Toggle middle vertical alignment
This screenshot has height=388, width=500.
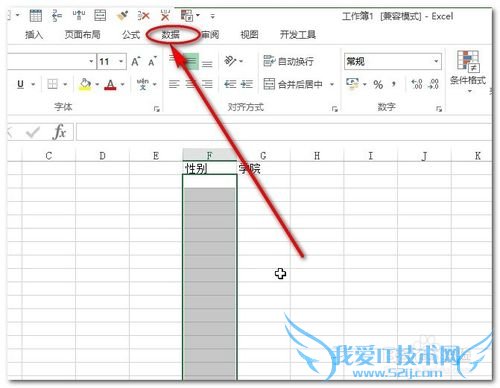point(191,62)
